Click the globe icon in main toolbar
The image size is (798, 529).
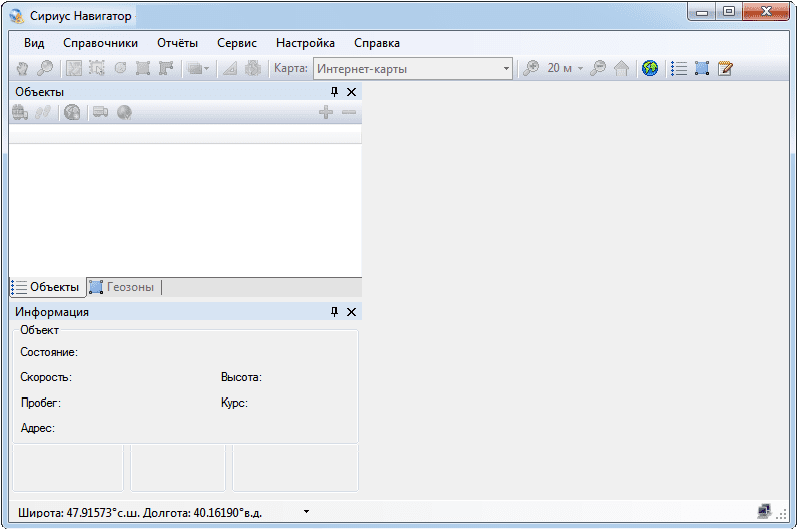click(x=651, y=69)
